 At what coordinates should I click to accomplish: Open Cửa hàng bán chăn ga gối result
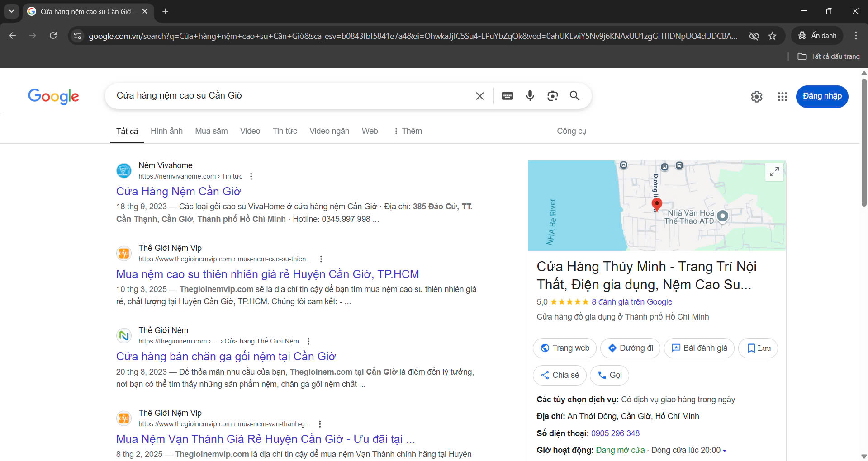point(226,357)
